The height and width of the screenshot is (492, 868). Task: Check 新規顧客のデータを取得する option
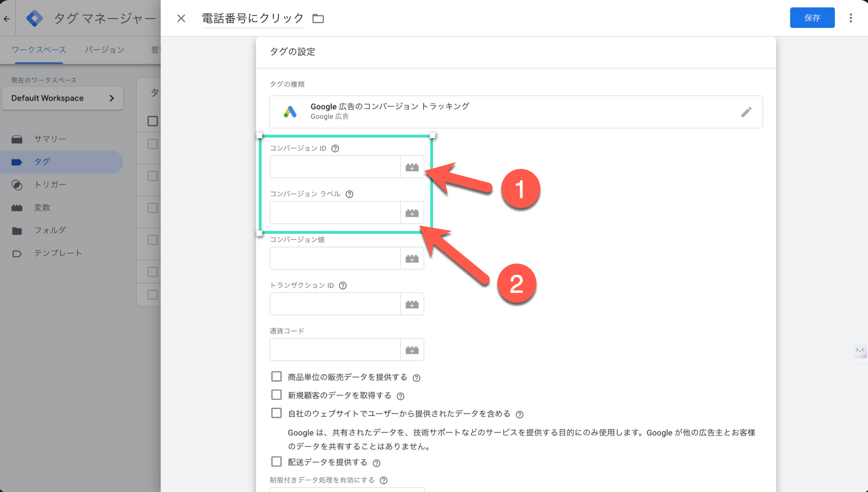coord(276,395)
